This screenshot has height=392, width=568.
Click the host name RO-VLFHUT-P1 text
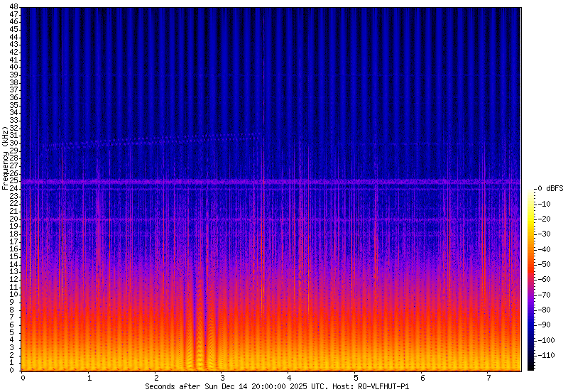pyautogui.click(x=384, y=386)
